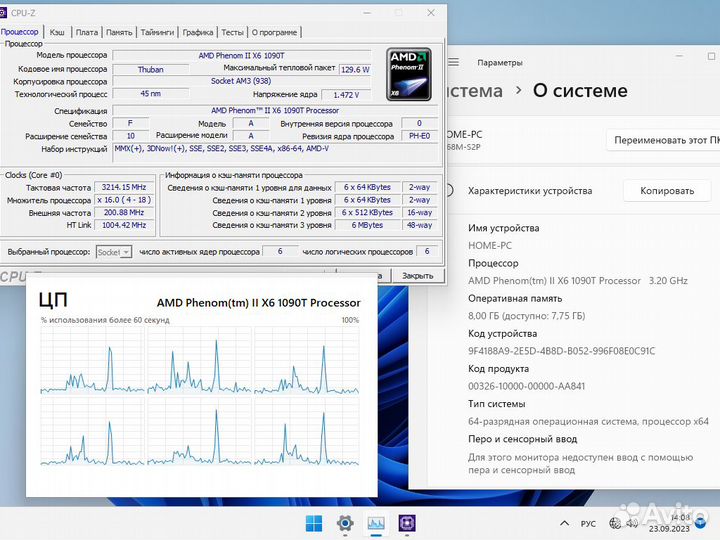Click the 45 nm technology value
720x540 pixels.
[151, 94]
